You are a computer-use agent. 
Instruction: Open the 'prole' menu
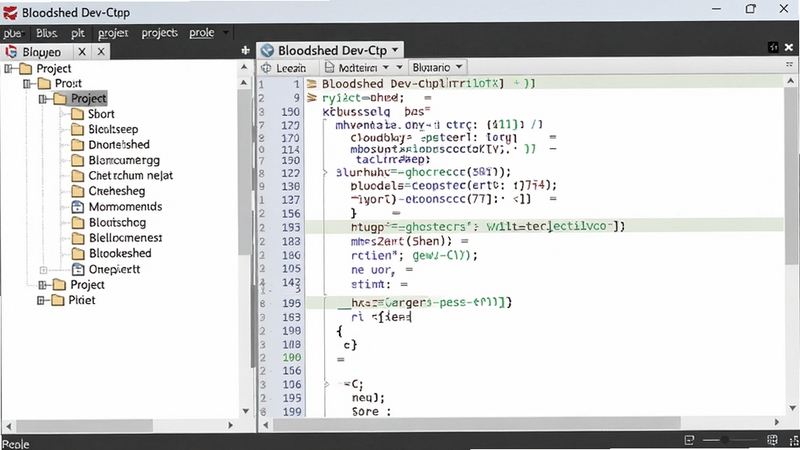pos(202,33)
